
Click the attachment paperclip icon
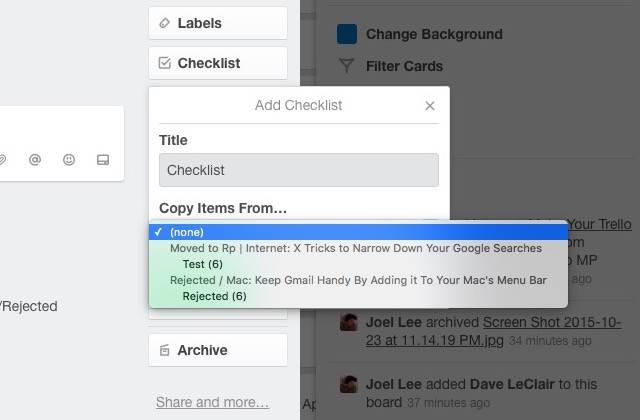tap(2, 160)
